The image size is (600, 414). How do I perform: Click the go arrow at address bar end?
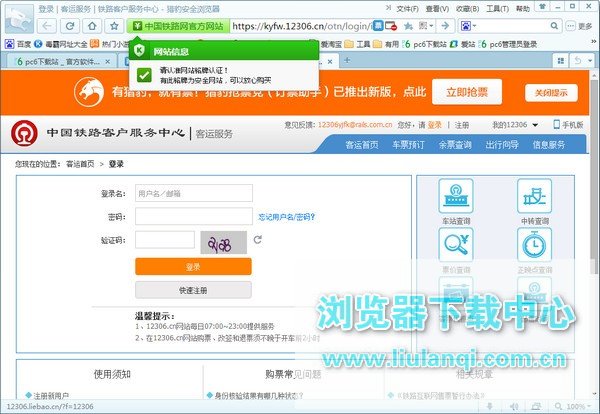pyautogui.click(x=445, y=26)
